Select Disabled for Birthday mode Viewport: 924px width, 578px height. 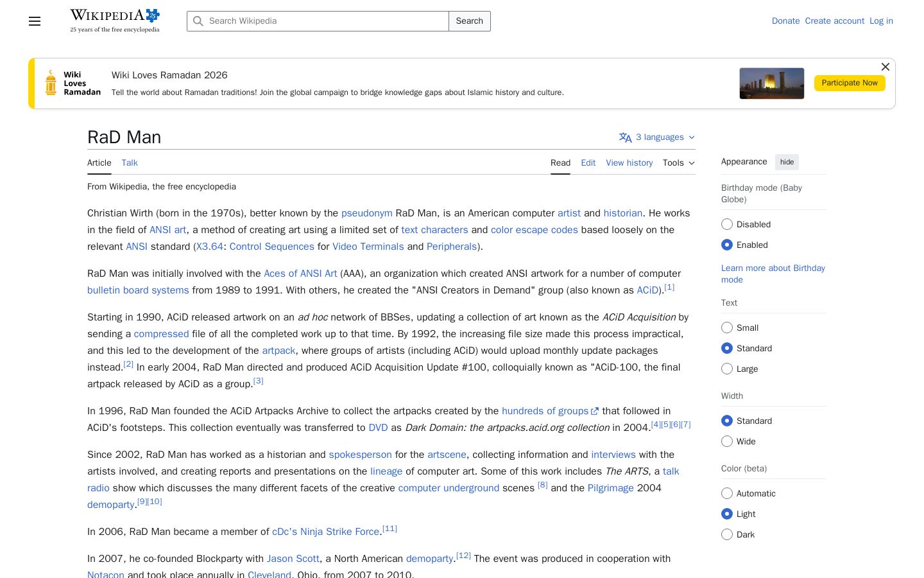[x=727, y=224]
